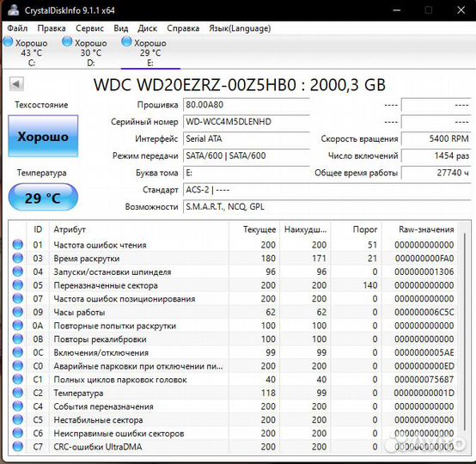Click the Прошивка field 80.00A80
Screen dimensions: 476x464
(x=247, y=105)
